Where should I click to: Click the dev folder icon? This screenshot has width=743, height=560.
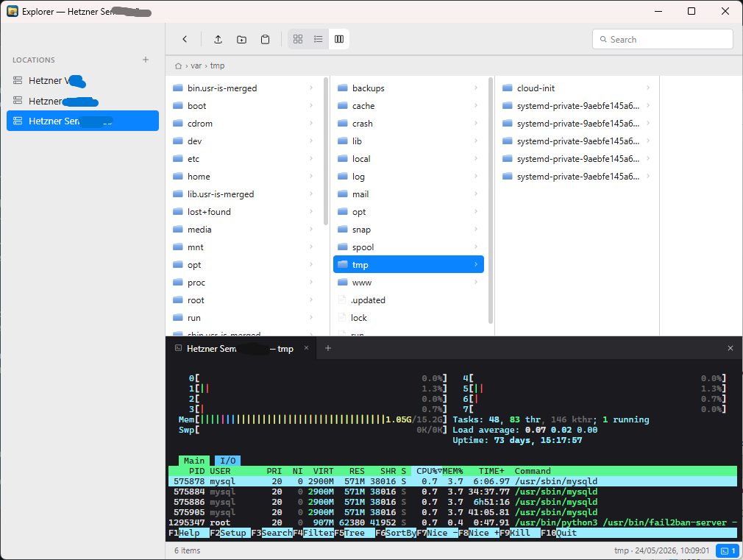coord(178,141)
